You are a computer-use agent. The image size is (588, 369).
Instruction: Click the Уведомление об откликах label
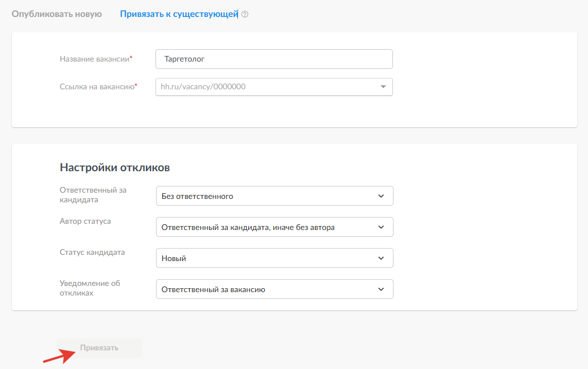(x=90, y=288)
